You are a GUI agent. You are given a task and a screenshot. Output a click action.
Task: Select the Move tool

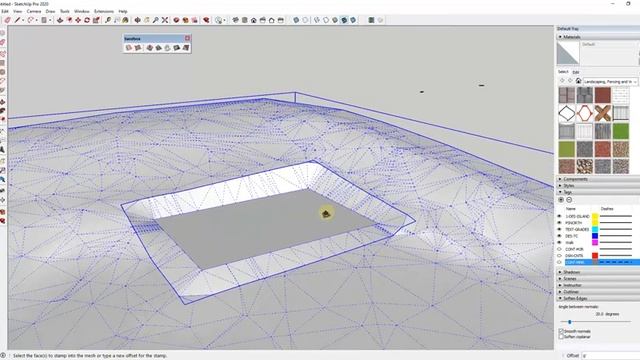[x=78, y=20]
